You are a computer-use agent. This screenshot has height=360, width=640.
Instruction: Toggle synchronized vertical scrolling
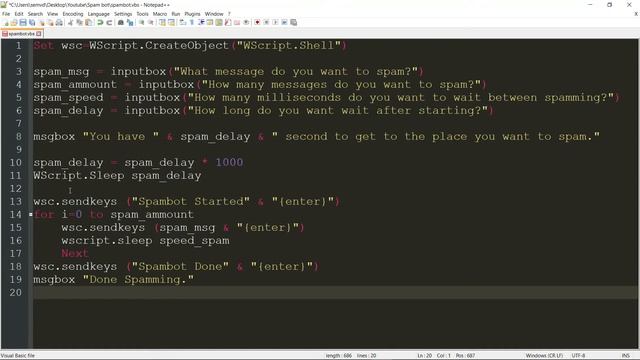(162, 22)
